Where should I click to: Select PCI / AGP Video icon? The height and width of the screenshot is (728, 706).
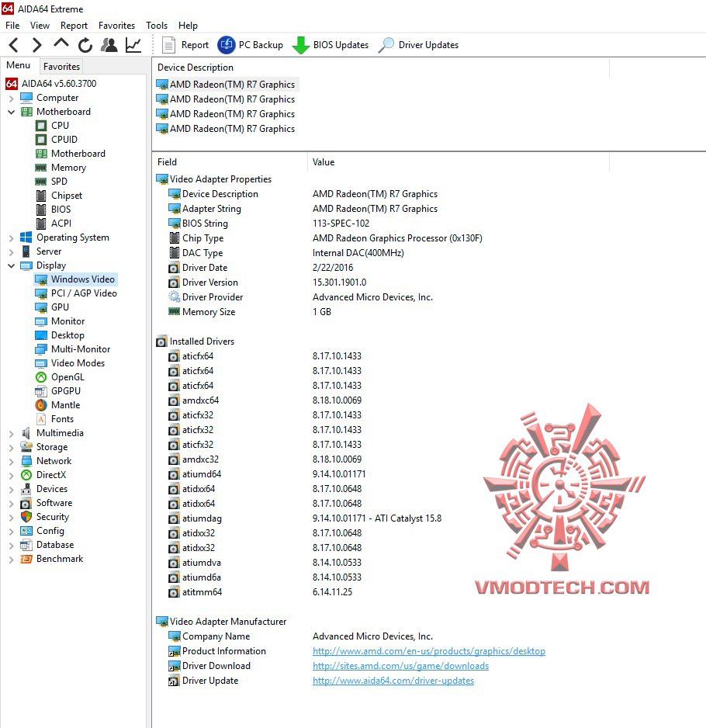(x=41, y=293)
